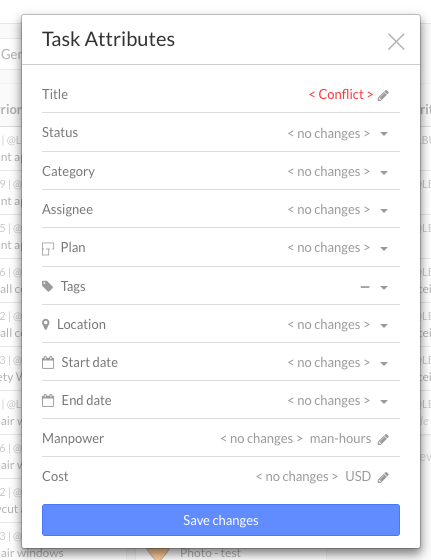This screenshot has width=431, height=560.
Task: Expand the Location dropdown
Action: (384, 325)
